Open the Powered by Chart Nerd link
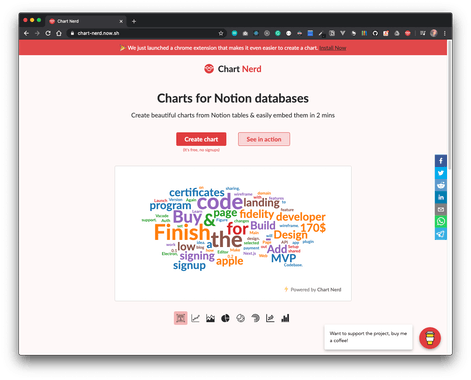Screen dimensions: 471x380 (x=313, y=289)
